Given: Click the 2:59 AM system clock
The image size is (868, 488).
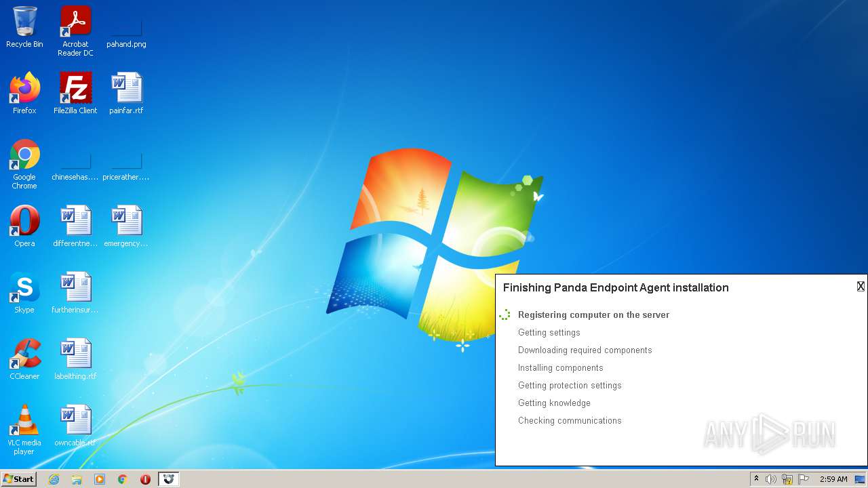Looking at the screenshot, I should coord(833,479).
